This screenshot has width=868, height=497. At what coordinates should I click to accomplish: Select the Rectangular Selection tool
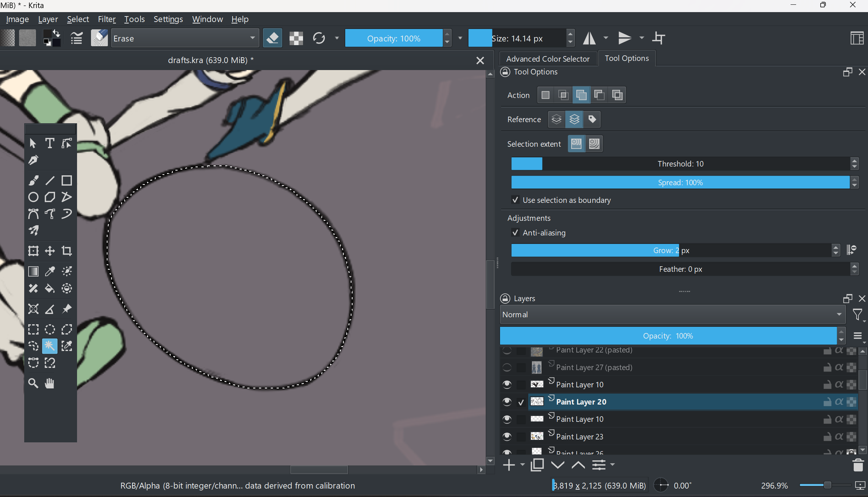[x=33, y=329]
